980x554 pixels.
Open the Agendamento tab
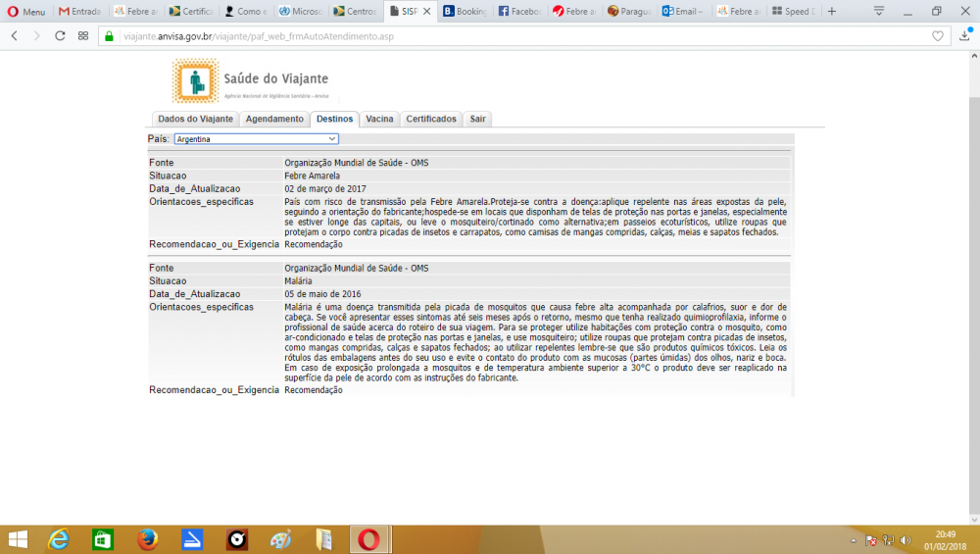click(274, 119)
